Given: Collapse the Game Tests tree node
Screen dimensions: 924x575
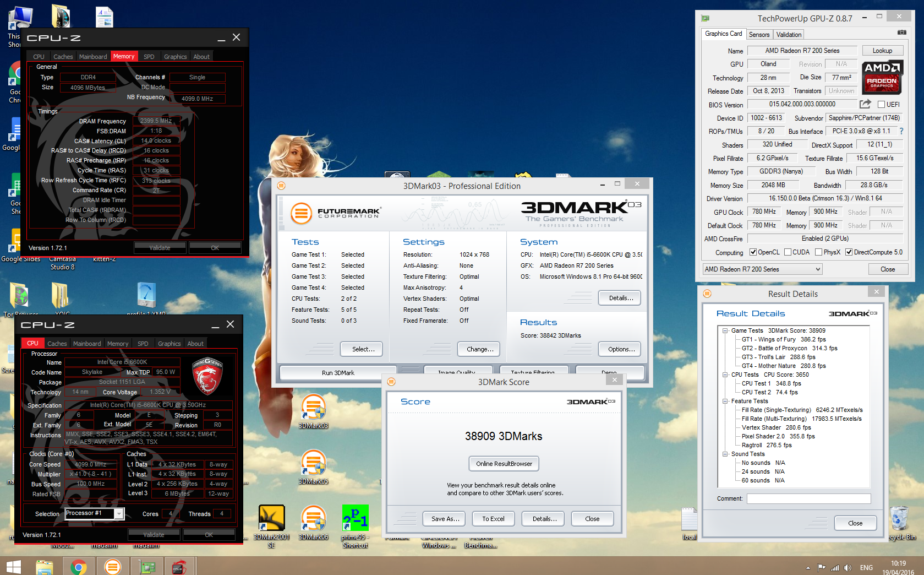Looking at the screenshot, I should (x=725, y=331).
